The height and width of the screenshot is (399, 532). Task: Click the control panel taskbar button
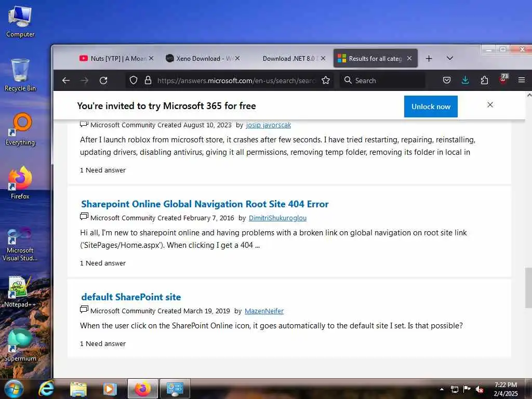click(x=175, y=389)
